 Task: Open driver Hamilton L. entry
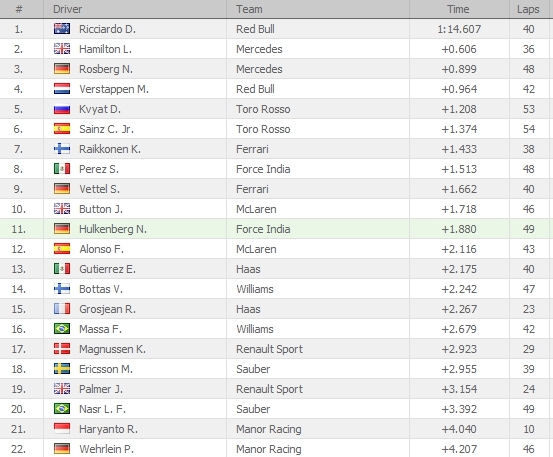(105, 49)
